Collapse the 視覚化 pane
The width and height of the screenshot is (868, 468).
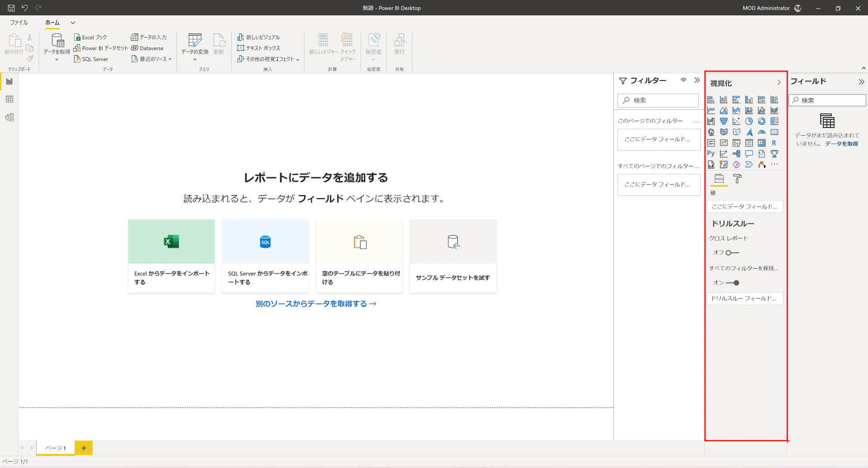click(x=779, y=82)
